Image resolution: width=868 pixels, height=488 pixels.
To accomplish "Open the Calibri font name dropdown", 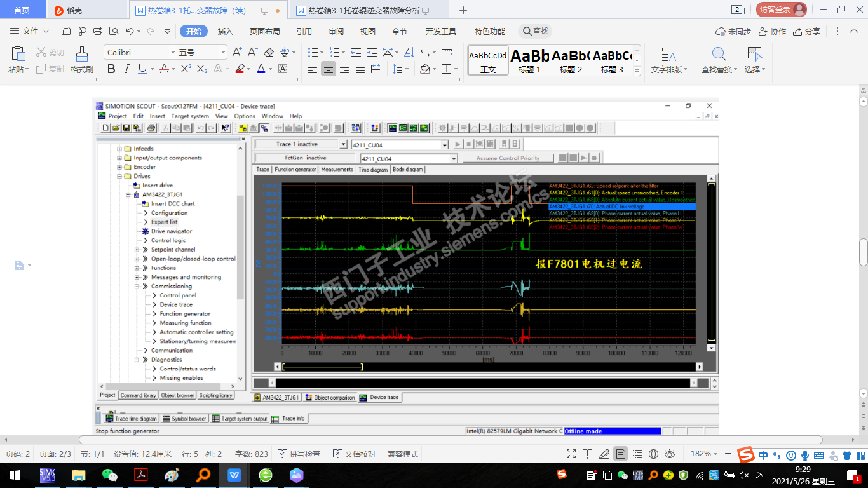I will pyautogui.click(x=172, y=52).
